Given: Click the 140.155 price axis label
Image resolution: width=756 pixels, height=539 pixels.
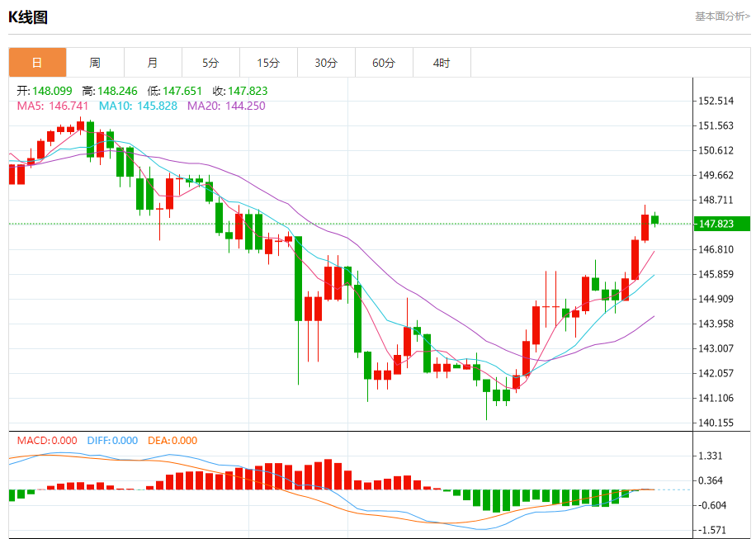Looking at the screenshot, I should [x=716, y=423].
